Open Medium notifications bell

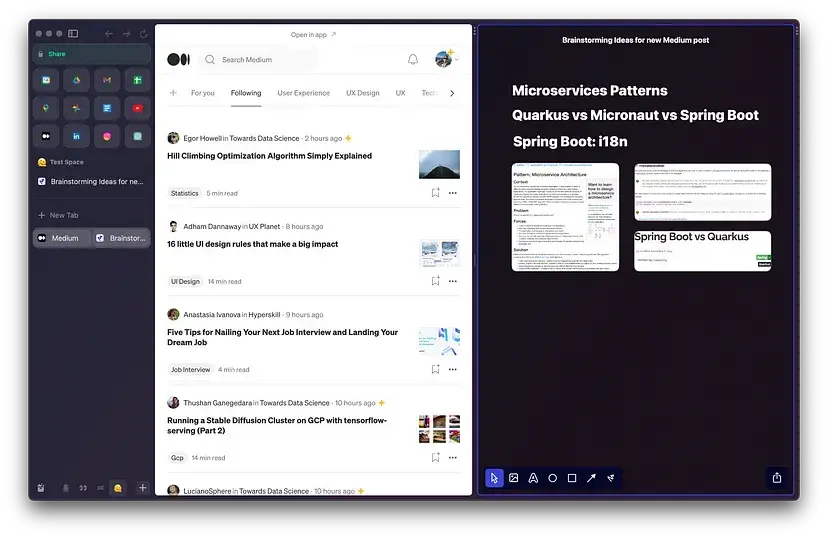[x=413, y=60]
